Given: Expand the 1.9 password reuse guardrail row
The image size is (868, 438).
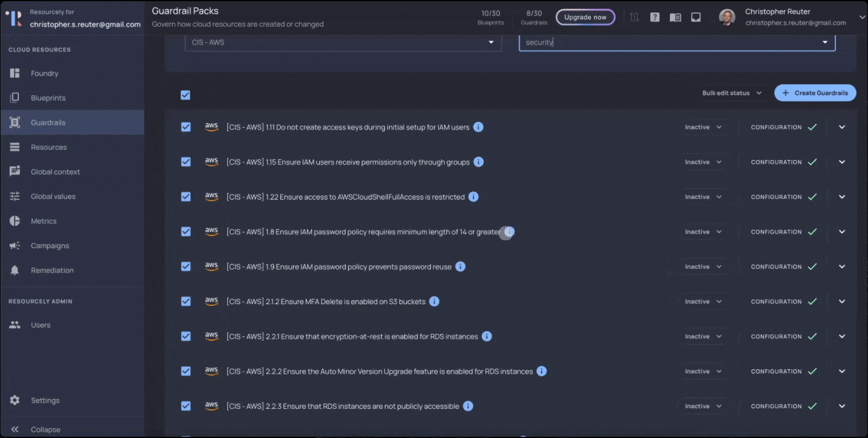Looking at the screenshot, I should pos(842,267).
